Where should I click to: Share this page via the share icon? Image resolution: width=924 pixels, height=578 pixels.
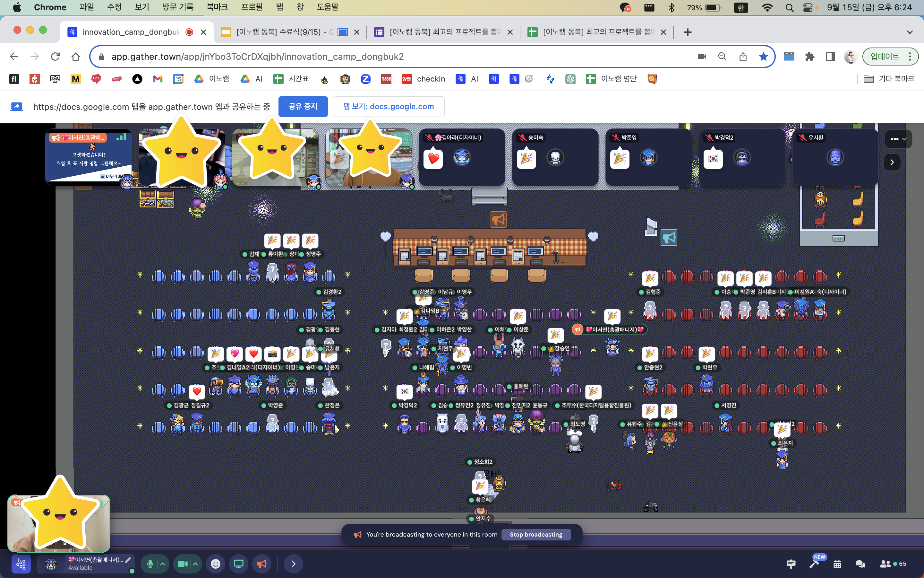click(x=743, y=57)
